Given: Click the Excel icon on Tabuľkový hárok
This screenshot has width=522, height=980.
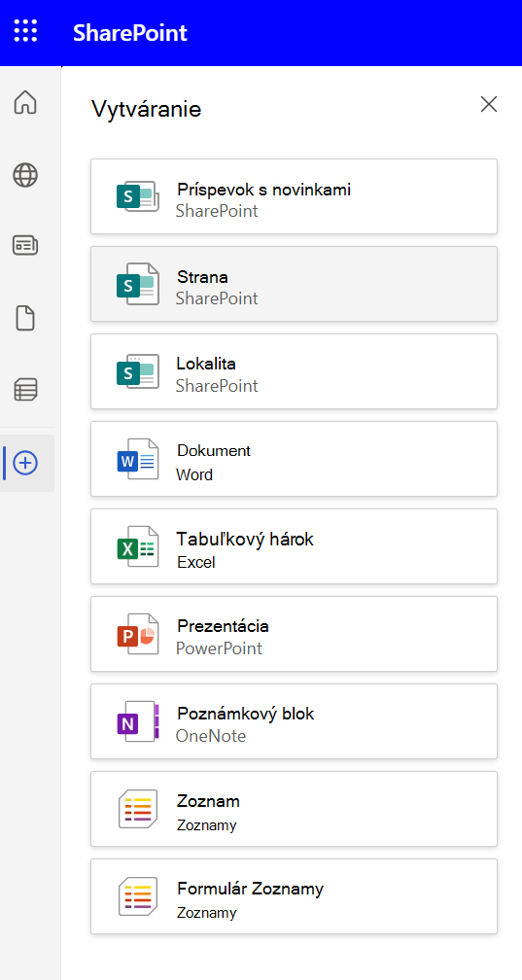Looking at the screenshot, I should point(137,546).
